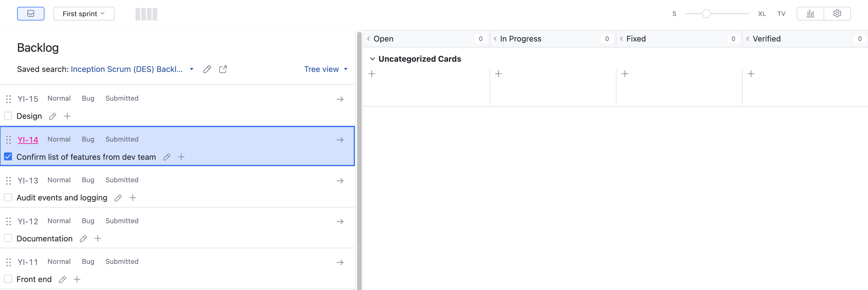Select the Audit events and logging checkbox
This screenshot has height=290, width=868.
point(8,198)
